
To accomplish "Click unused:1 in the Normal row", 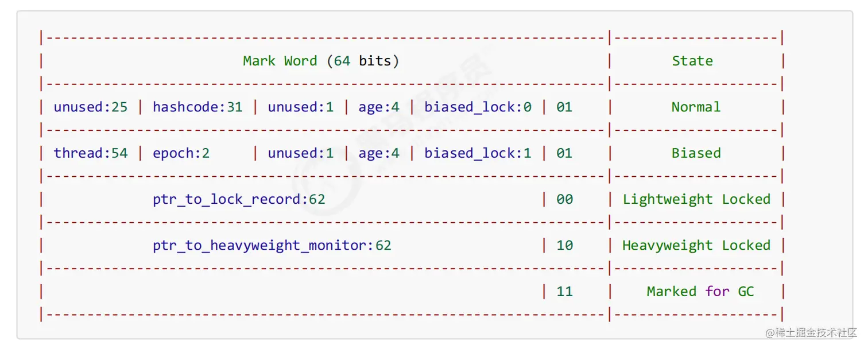I will (x=300, y=107).
